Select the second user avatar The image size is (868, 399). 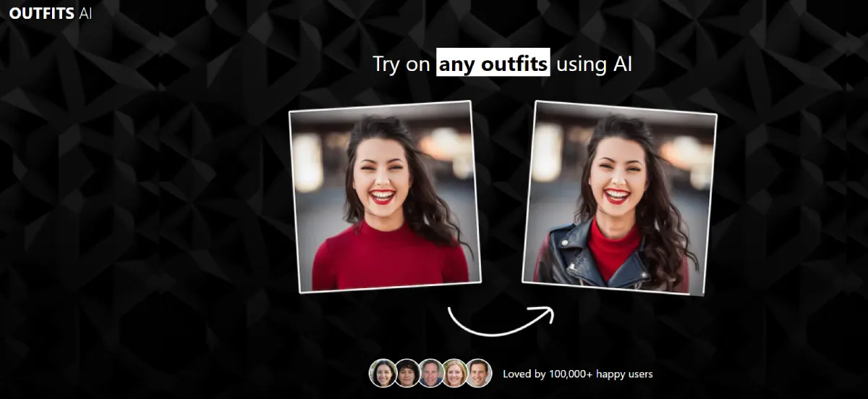click(407, 373)
